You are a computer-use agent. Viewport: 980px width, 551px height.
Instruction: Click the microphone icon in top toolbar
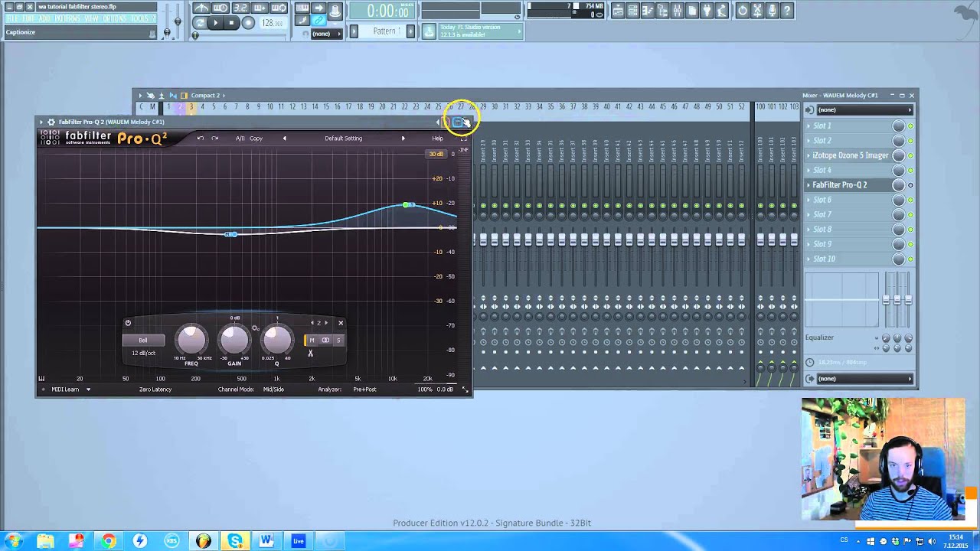pyautogui.click(x=773, y=11)
